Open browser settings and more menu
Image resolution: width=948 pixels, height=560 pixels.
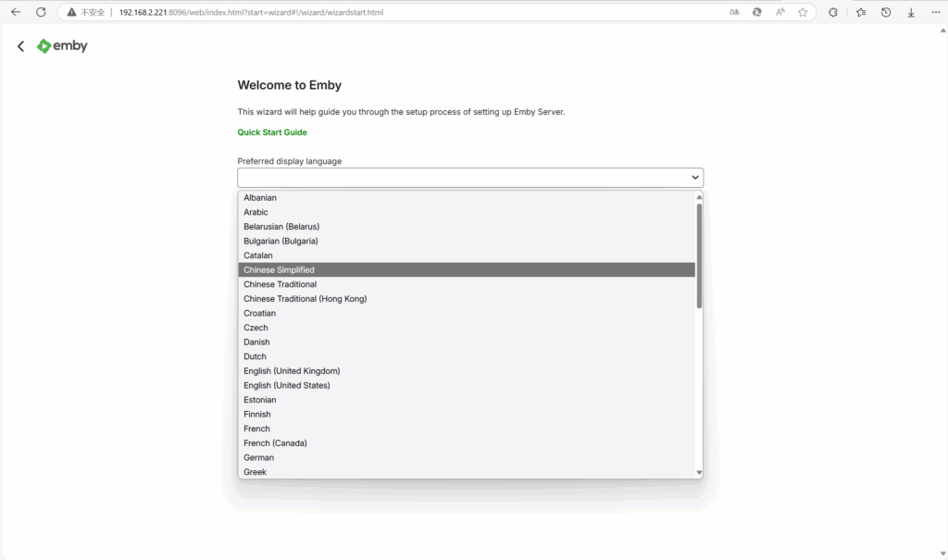(x=936, y=12)
